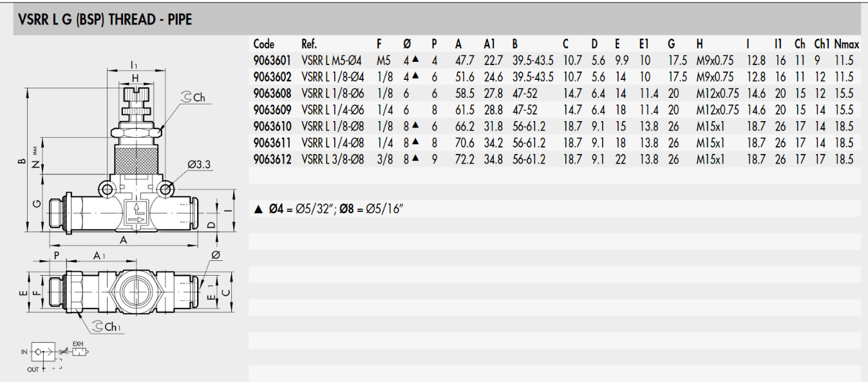Viewport: 868px width, 382px height.
Task: Click the flow direction arrow box on the valve body
Action: pyautogui.click(x=137, y=212)
